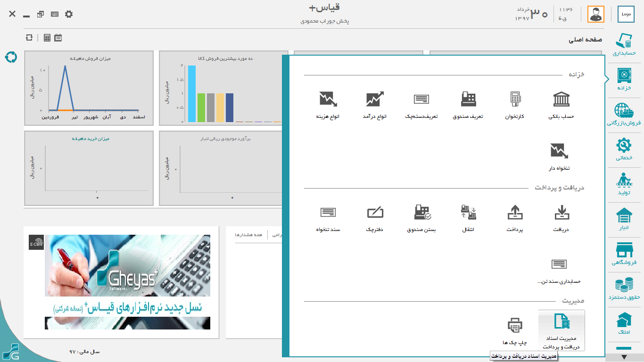
Task: Open حساب بانکی (bank account) icon
Action: (x=561, y=105)
